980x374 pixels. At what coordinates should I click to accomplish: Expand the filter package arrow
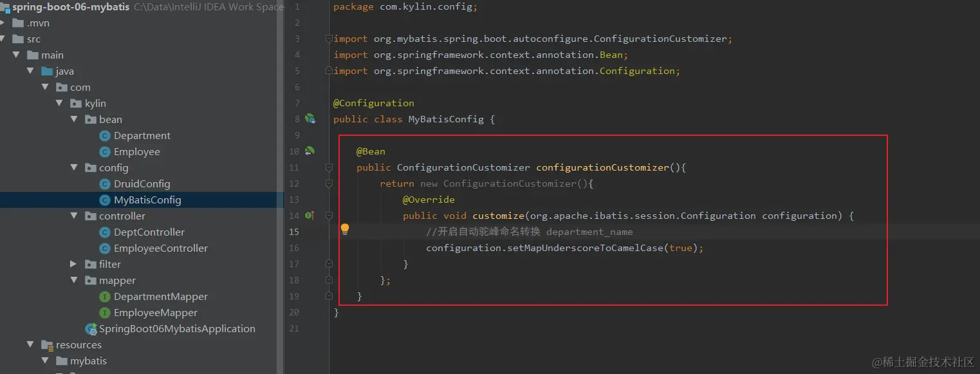pos(74,264)
